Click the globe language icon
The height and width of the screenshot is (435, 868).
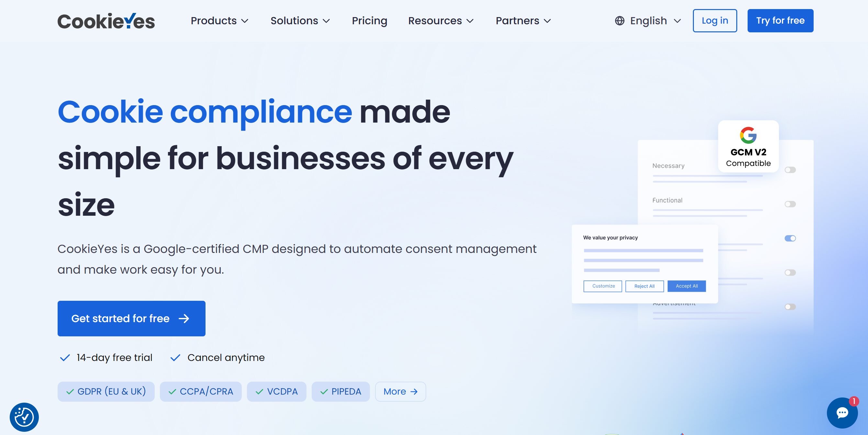tap(619, 21)
